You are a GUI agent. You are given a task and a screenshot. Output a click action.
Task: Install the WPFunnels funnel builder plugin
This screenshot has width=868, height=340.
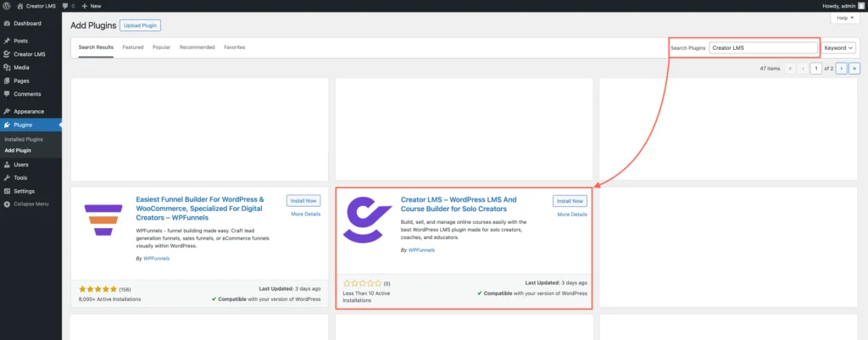(x=303, y=200)
